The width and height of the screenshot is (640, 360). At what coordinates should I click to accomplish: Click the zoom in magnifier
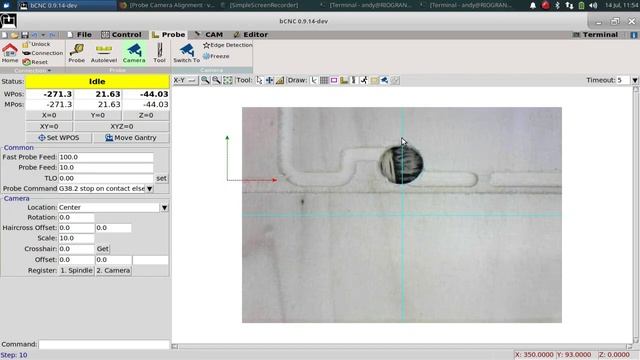(x=205, y=80)
